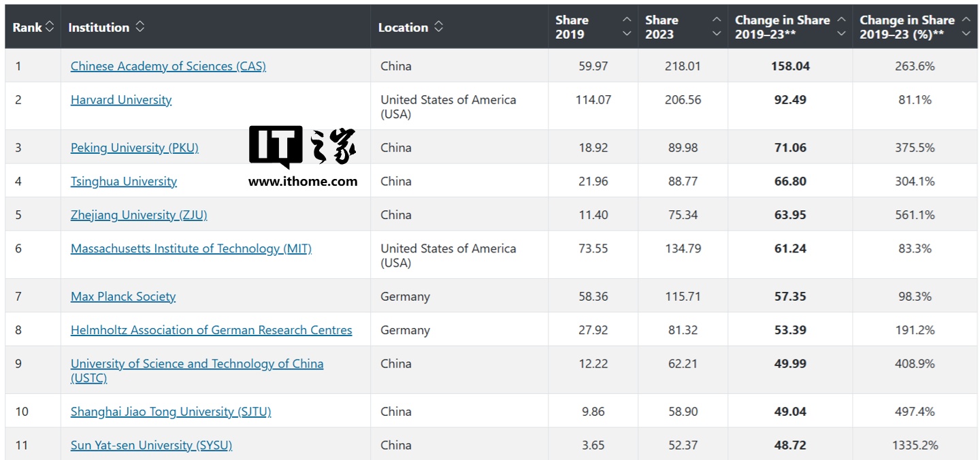Sort the table by the Rank column header
The height and width of the screenshot is (460, 980).
(27, 26)
